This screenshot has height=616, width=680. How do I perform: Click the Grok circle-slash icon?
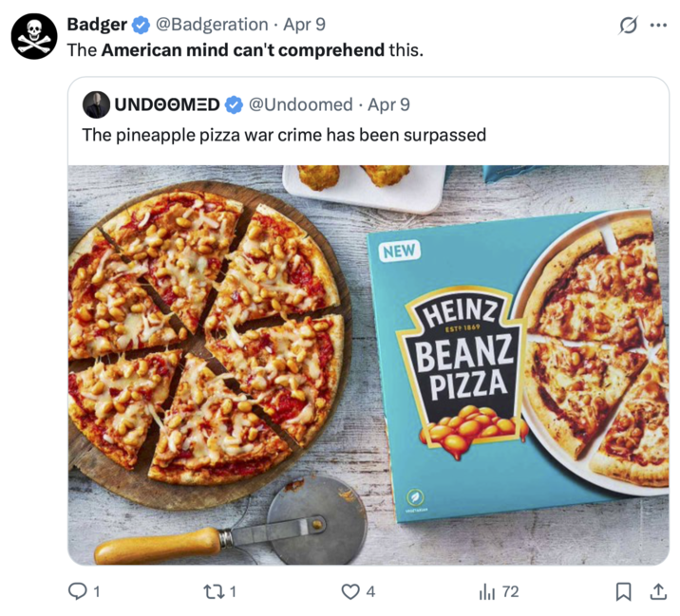pos(628,26)
